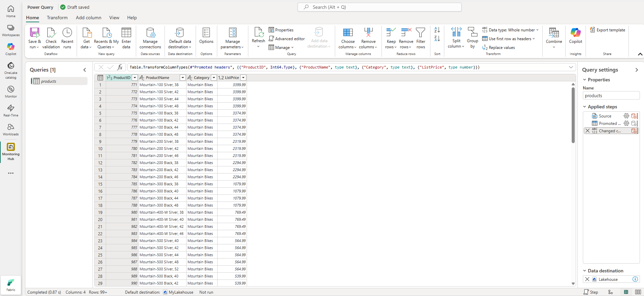Click Split column button
The image size is (644, 296).
(456, 38)
